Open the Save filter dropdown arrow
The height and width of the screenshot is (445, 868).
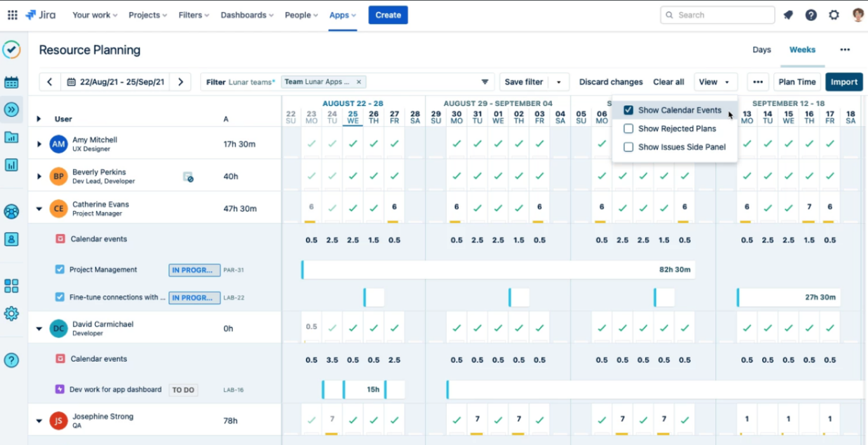(558, 82)
